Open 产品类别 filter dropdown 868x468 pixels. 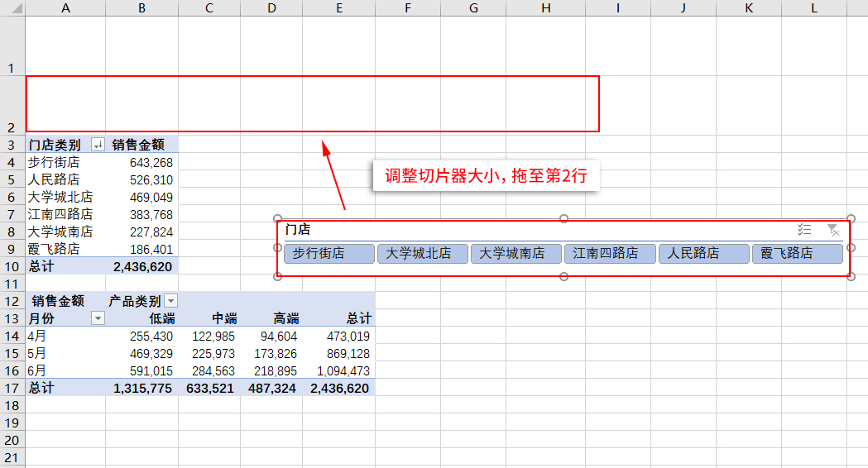(x=171, y=301)
